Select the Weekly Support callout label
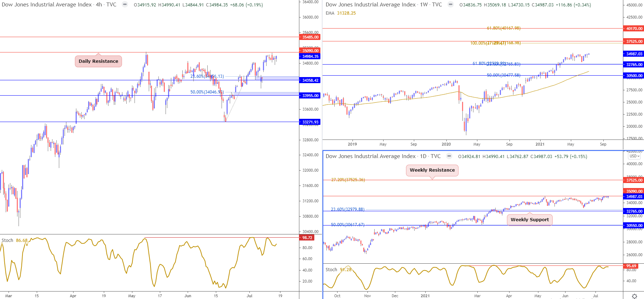Viewport: 644px width, 299px height. pos(530,220)
